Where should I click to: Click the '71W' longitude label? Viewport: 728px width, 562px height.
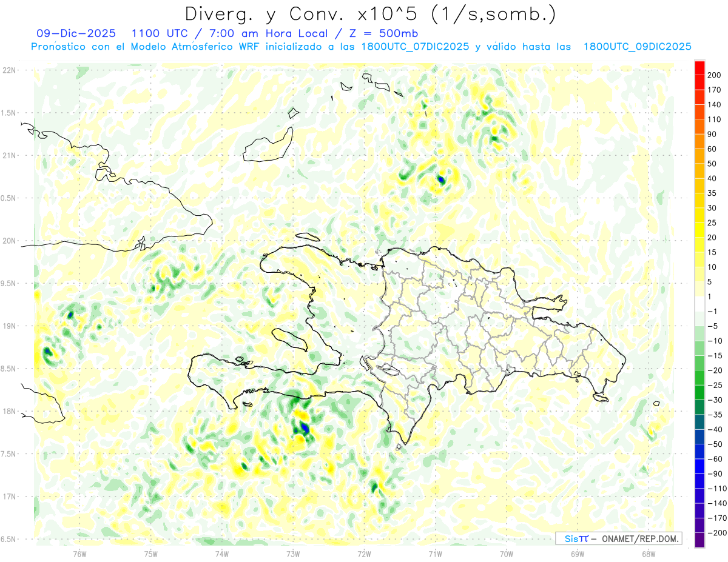pos(435,554)
